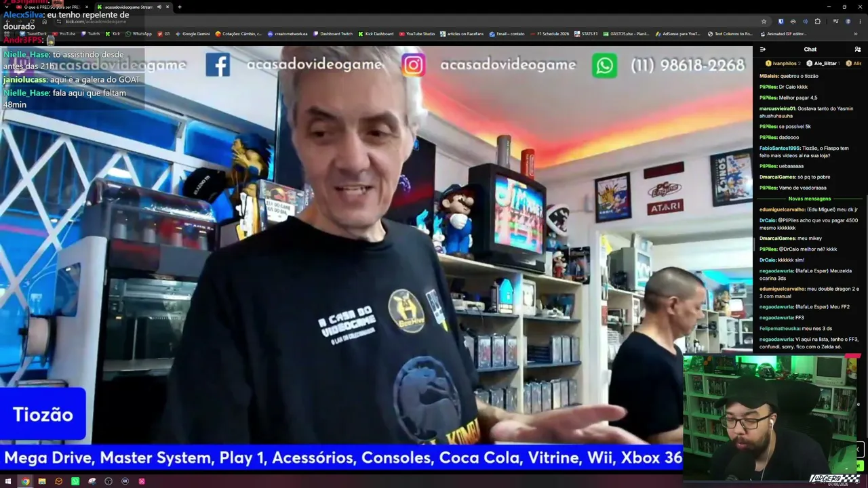Open a new browser tab

[x=180, y=7]
